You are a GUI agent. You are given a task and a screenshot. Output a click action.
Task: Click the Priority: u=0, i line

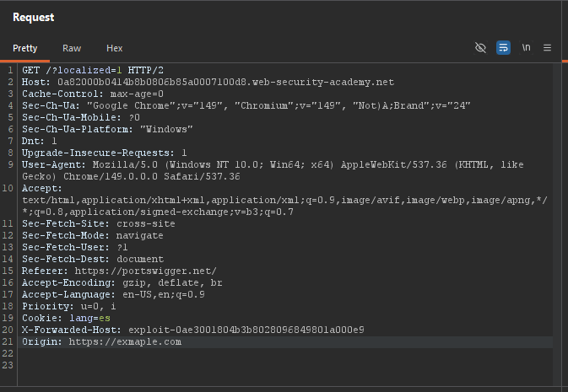(69, 306)
